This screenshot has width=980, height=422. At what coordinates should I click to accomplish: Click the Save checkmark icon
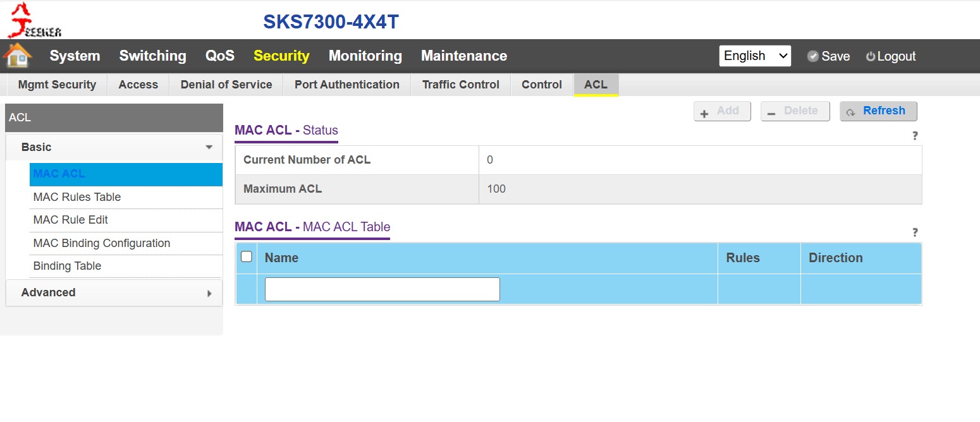click(813, 56)
